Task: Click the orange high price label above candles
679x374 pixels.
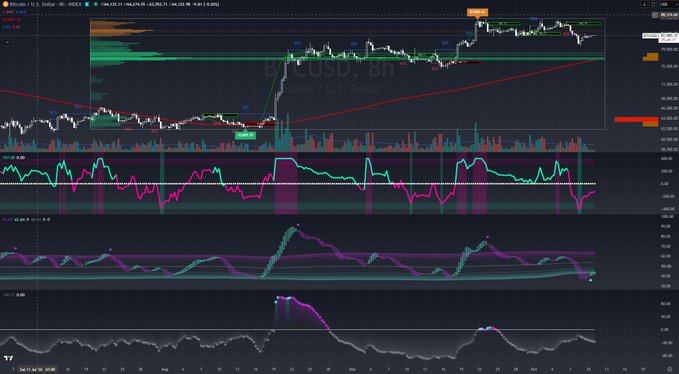Action: click(477, 12)
